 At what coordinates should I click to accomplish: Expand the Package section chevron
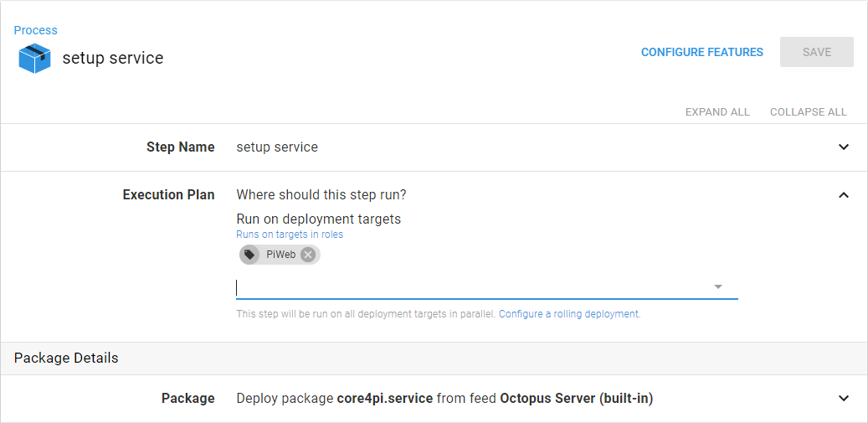click(x=844, y=399)
